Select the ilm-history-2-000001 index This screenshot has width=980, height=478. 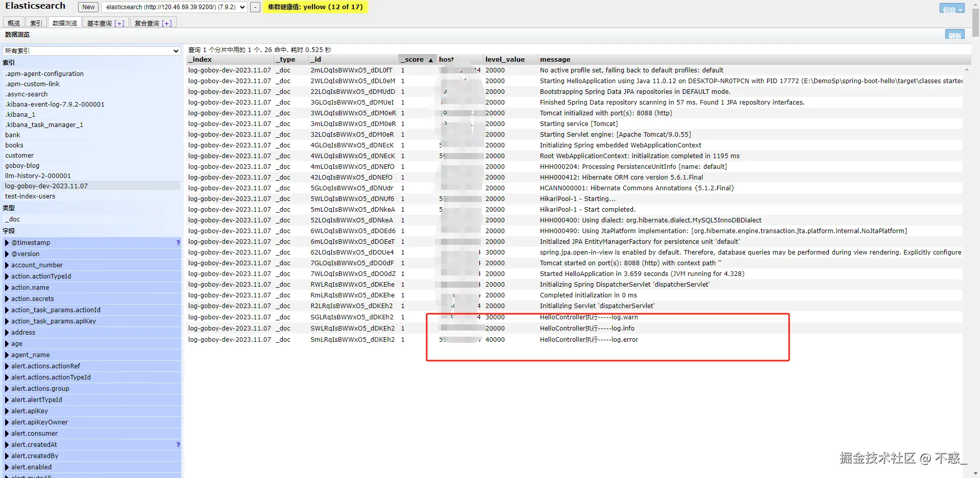pyautogui.click(x=38, y=176)
